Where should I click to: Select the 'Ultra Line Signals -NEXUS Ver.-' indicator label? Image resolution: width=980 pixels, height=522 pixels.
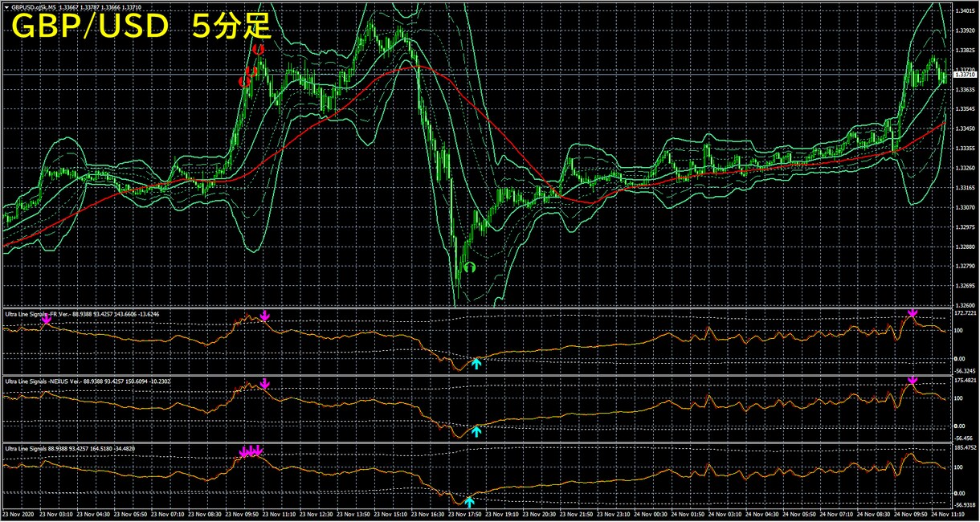coord(43,381)
